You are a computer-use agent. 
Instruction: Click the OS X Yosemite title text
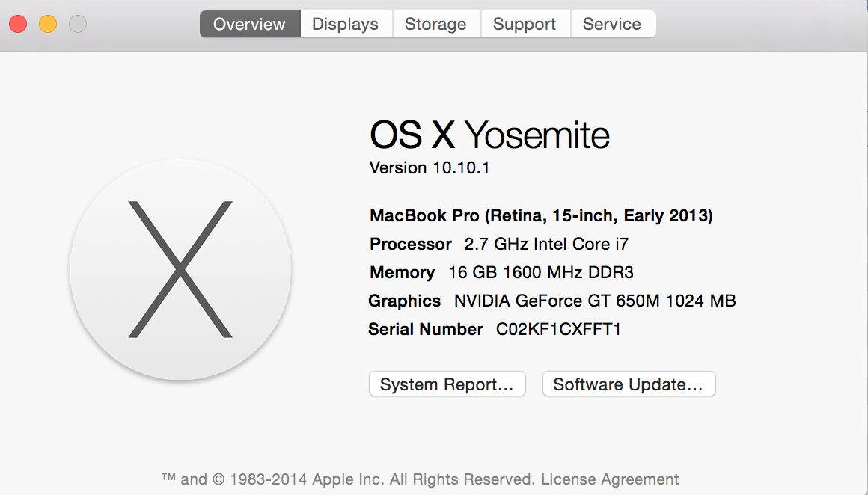(x=489, y=135)
